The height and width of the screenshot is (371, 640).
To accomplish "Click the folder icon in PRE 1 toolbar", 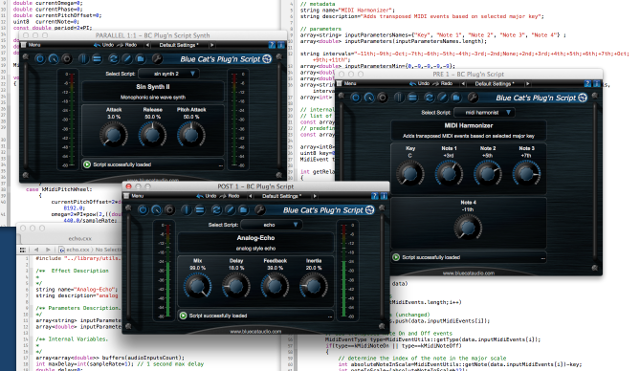I will (456, 98).
